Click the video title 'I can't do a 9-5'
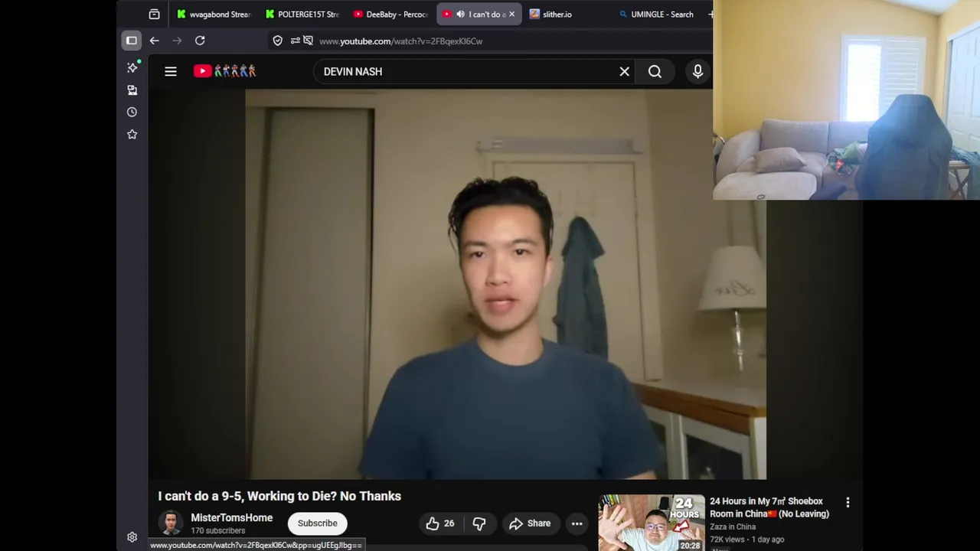 (x=279, y=496)
